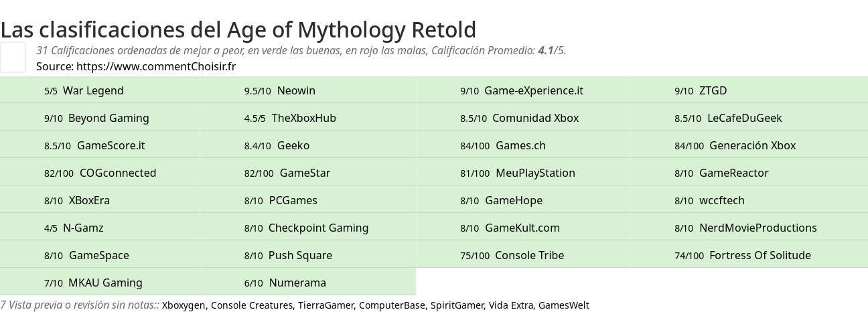Open the Checkpoint Gaming review
This screenshot has height=312, width=868.
pyautogui.click(x=318, y=228)
